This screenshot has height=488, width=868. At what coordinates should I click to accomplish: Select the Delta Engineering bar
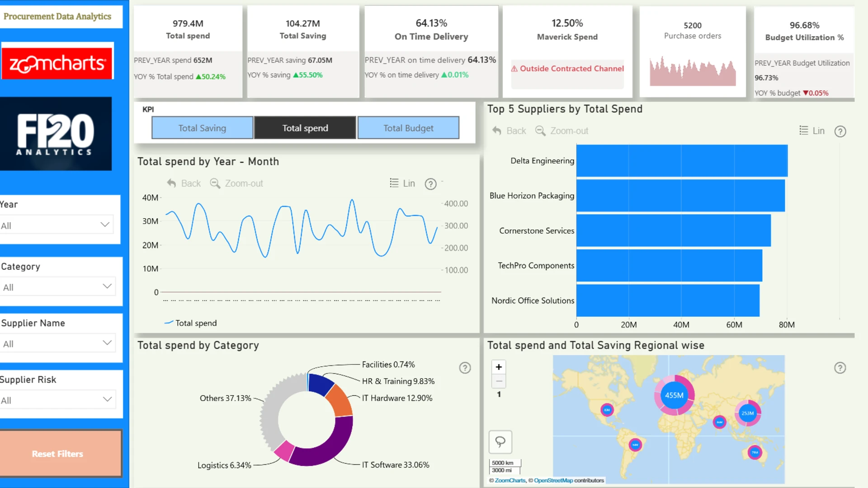pos(682,160)
